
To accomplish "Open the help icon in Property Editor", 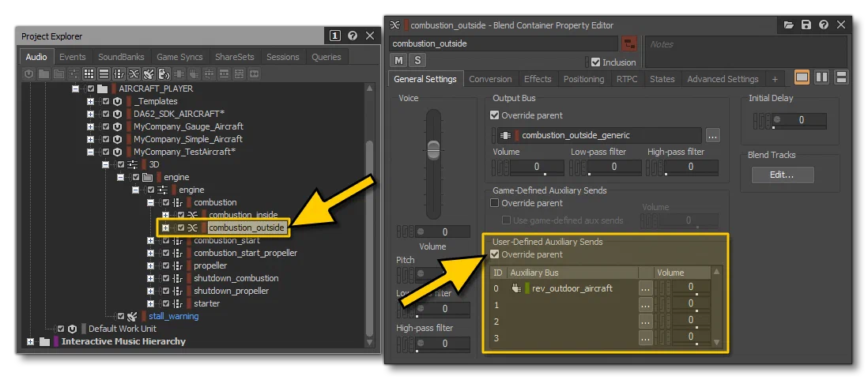I will (x=824, y=25).
